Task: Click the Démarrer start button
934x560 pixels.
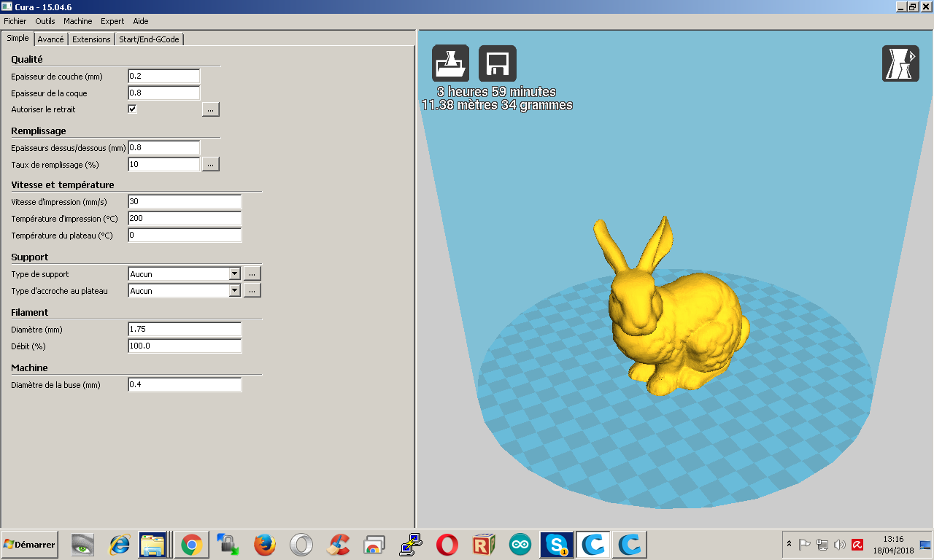Action: 29,544
